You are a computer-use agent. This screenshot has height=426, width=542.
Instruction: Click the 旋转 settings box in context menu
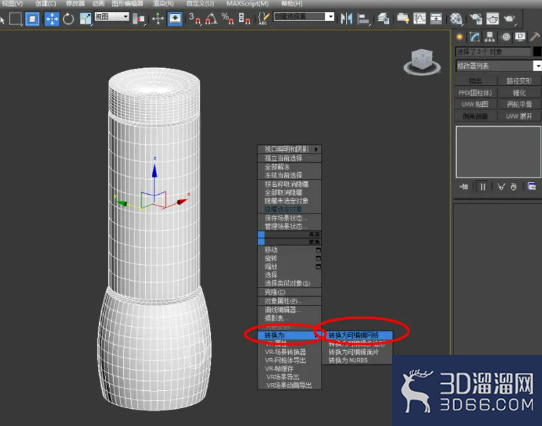318,258
